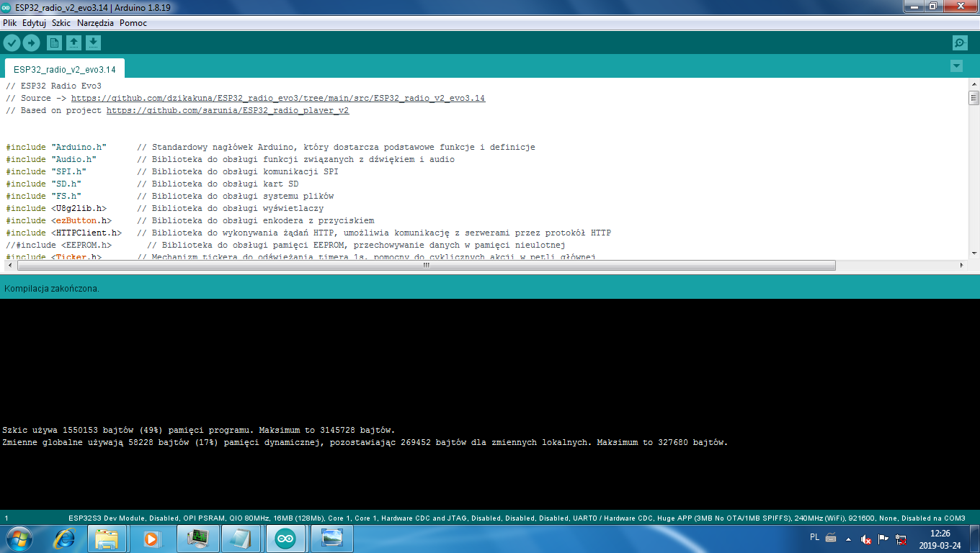Screen dimensions: 980x553
Task: Click the "Kompilacja zakończona." status message
Action: tap(52, 288)
